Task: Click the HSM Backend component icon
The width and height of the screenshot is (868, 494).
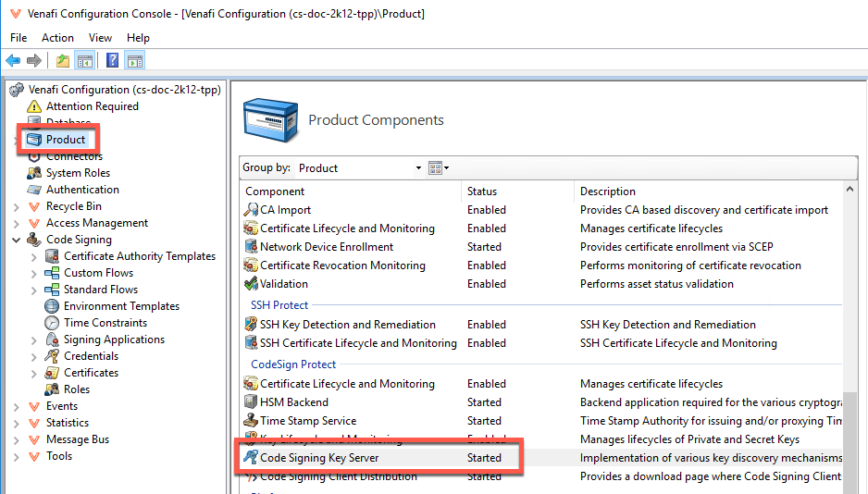Action: pos(251,402)
